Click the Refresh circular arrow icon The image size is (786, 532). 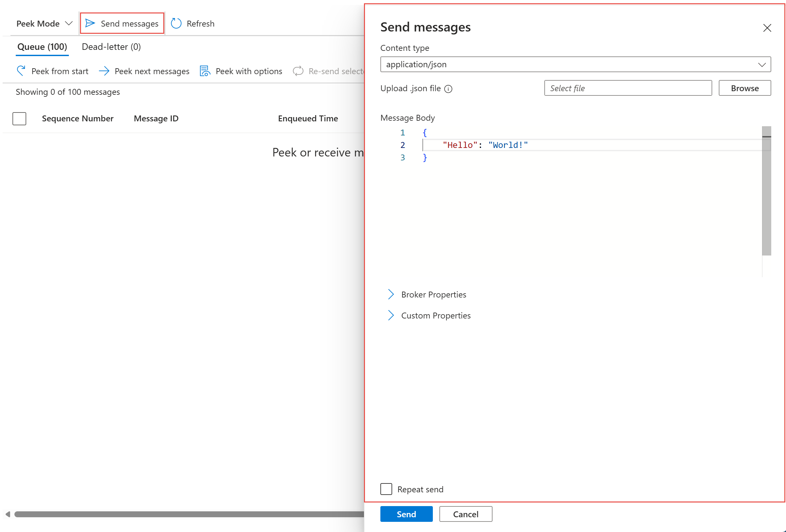click(176, 23)
